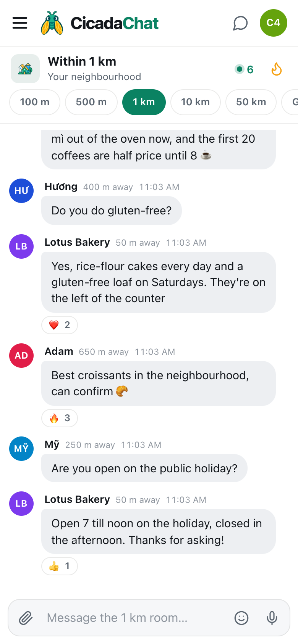Switch to the 100 m range
Viewport: 298px width, 644px height.
[35, 102]
